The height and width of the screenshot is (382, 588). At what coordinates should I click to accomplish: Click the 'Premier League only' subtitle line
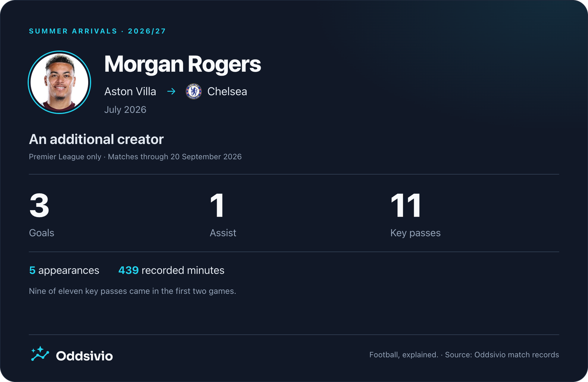tap(135, 157)
